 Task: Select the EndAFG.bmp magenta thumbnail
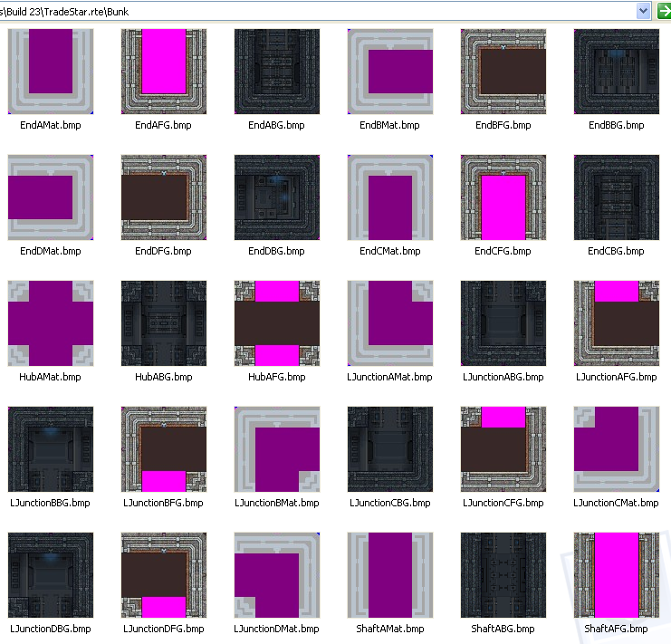tap(164, 72)
